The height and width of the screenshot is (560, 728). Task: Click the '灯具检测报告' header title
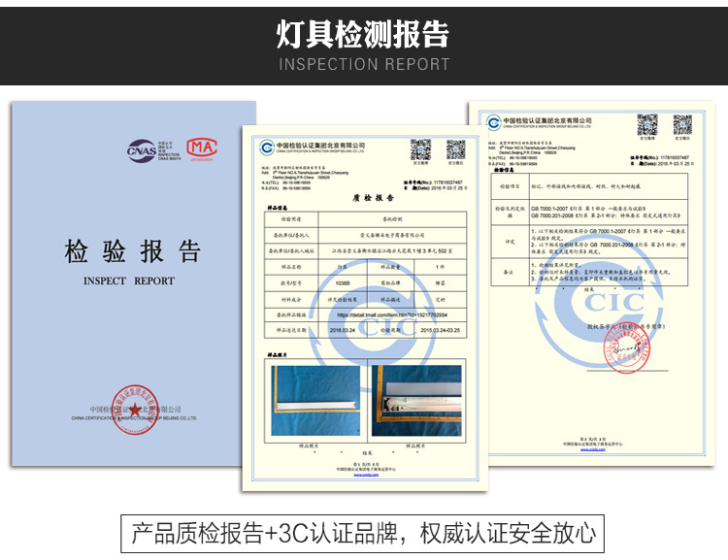[363, 34]
